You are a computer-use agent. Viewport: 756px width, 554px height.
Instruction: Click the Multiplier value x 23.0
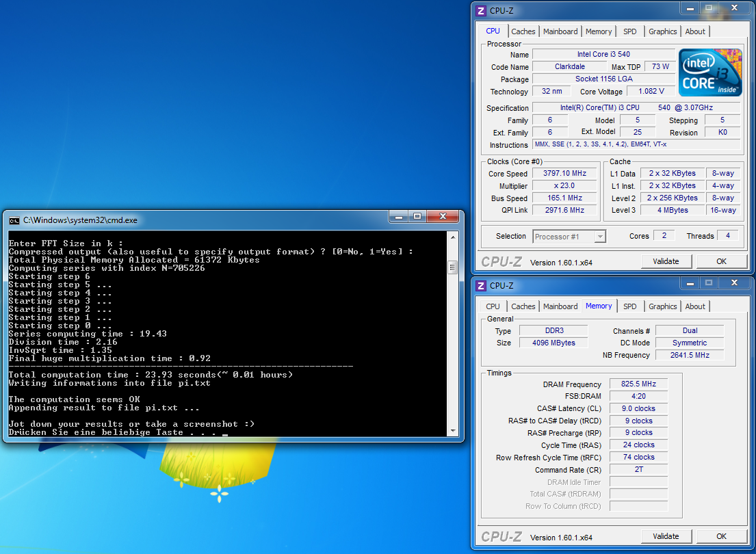pos(564,185)
